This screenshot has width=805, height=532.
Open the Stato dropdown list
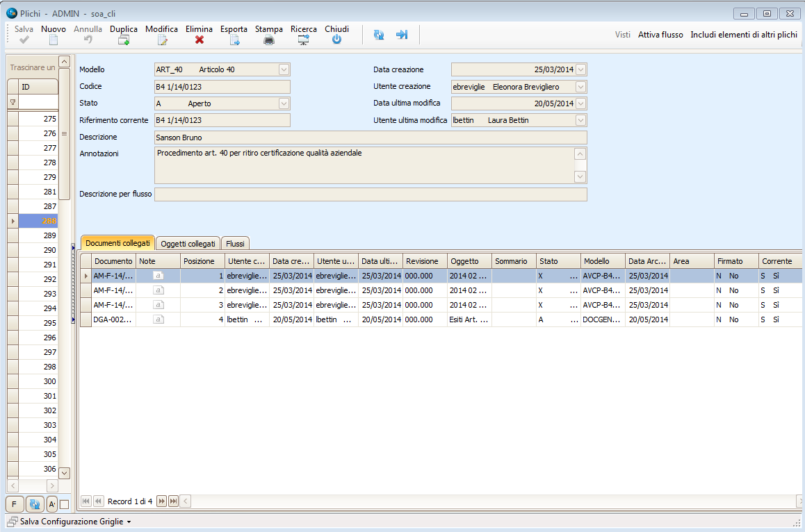coord(284,103)
